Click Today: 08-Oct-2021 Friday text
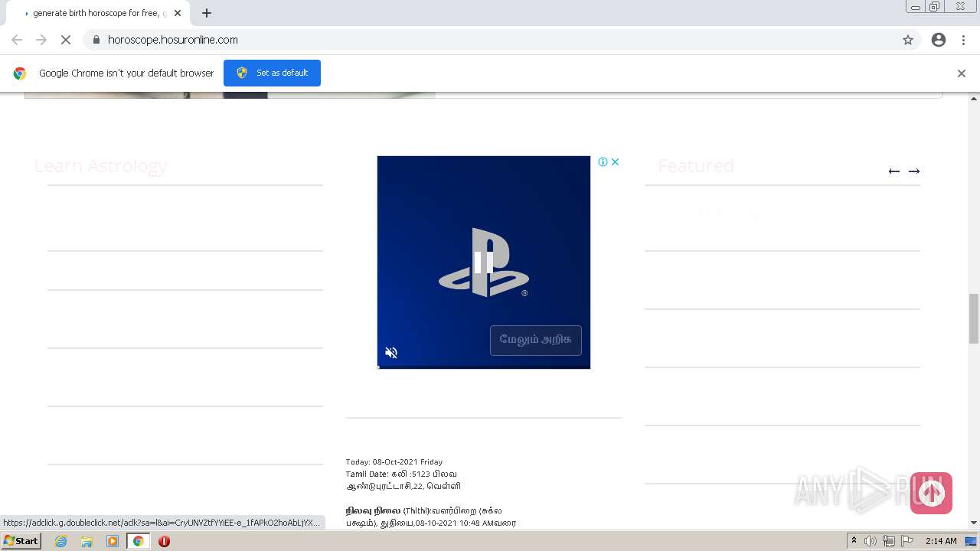This screenshot has height=551, width=980. (x=394, y=462)
